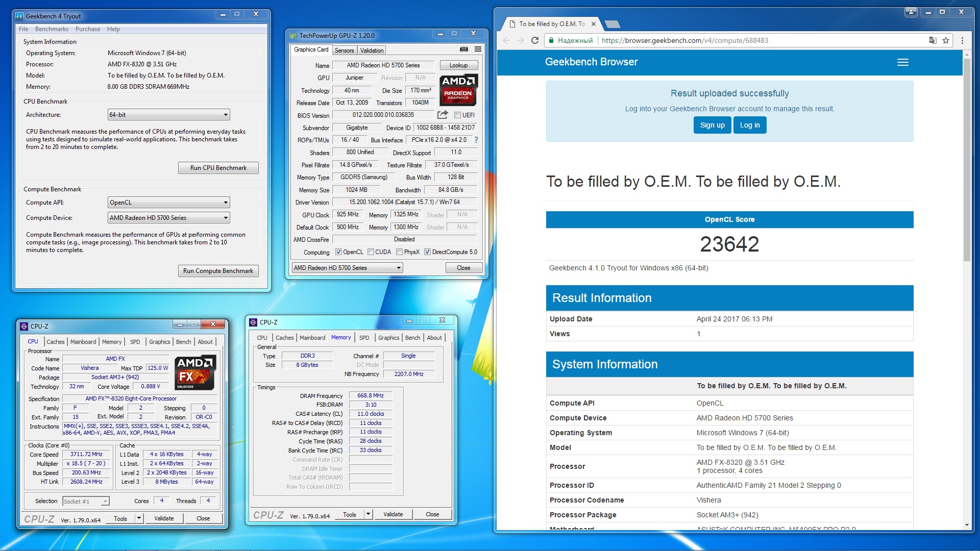Image resolution: width=980 pixels, height=551 pixels.
Task: Switch to the Sensors tab in GPU-Z
Action: click(344, 51)
